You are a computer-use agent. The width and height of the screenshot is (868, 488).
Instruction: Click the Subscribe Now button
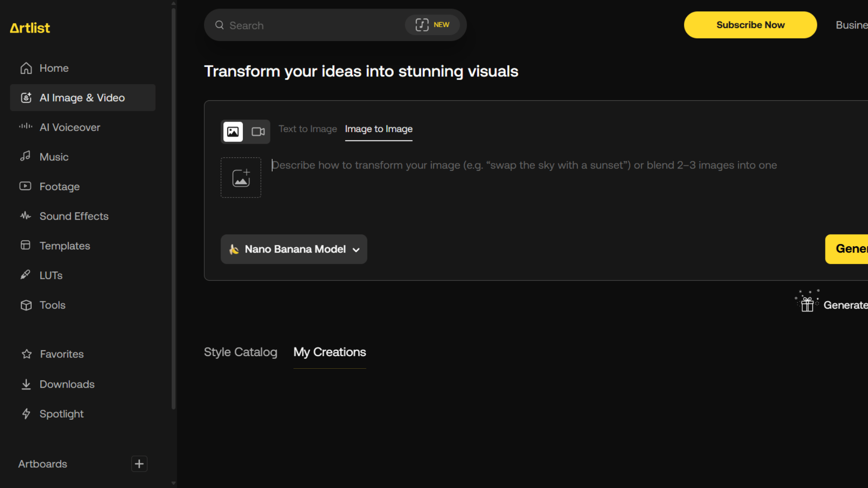click(750, 25)
